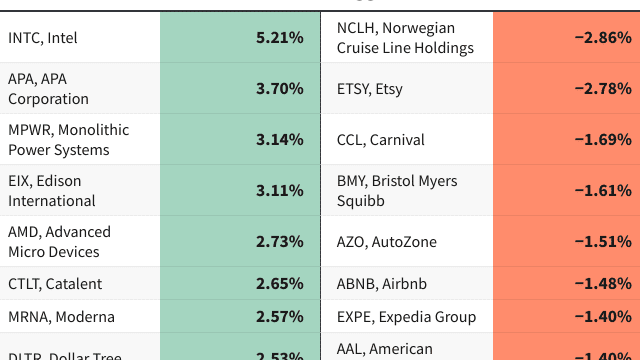Click MRNA, Moderna stock name
This screenshot has width=640, height=360.
click(x=61, y=317)
